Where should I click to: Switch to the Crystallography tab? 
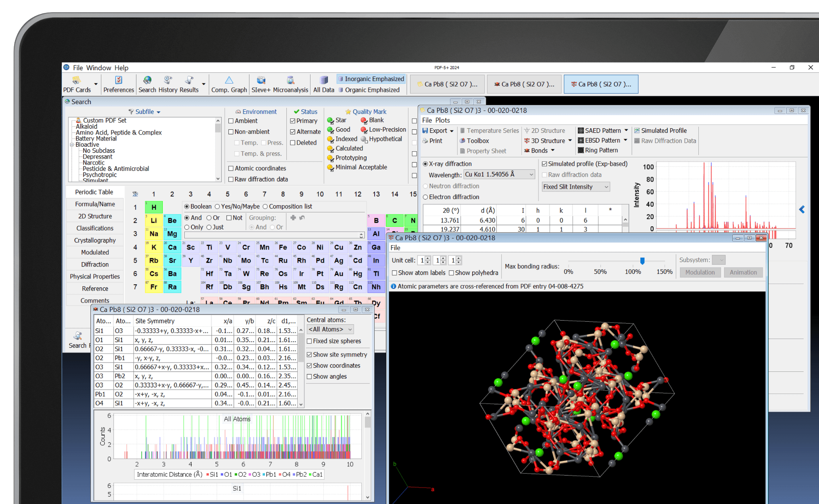(x=95, y=240)
